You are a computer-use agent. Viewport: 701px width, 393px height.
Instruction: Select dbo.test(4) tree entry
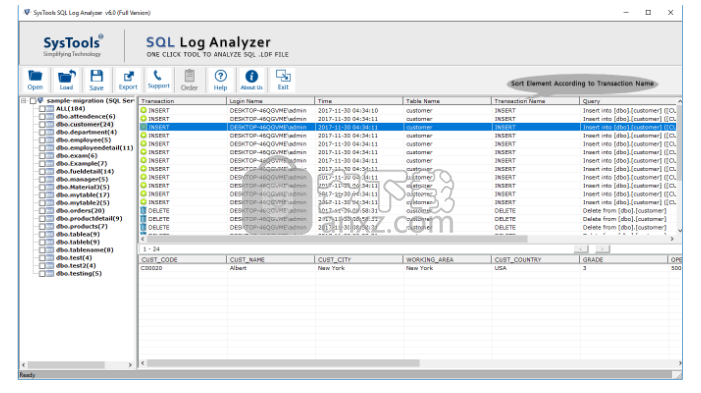click(74, 258)
